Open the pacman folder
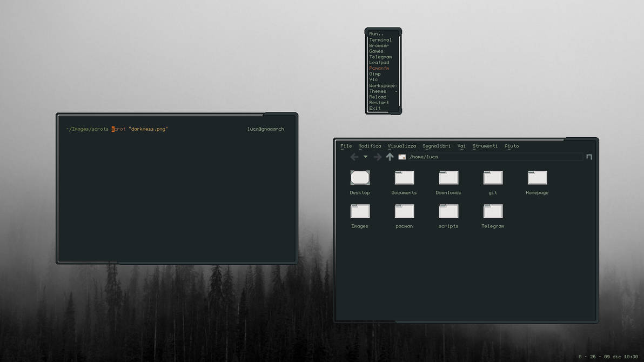 (x=404, y=211)
